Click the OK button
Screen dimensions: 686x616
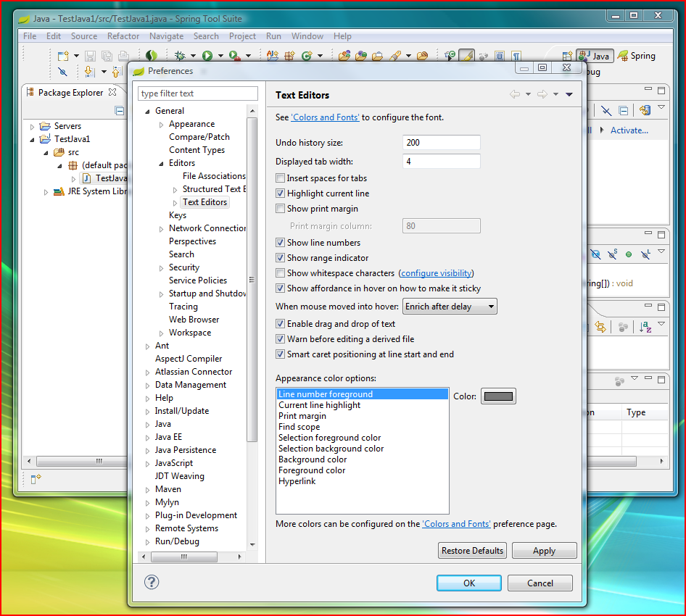click(469, 583)
